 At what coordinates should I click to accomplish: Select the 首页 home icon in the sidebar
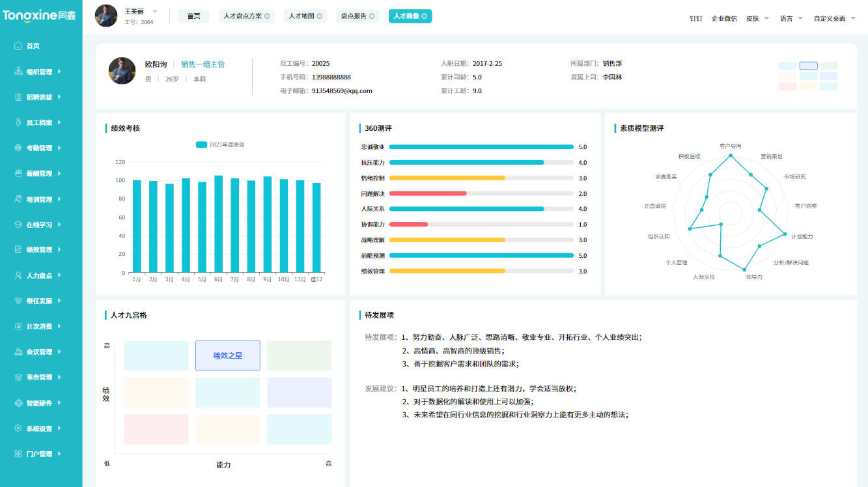pos(16,46)
